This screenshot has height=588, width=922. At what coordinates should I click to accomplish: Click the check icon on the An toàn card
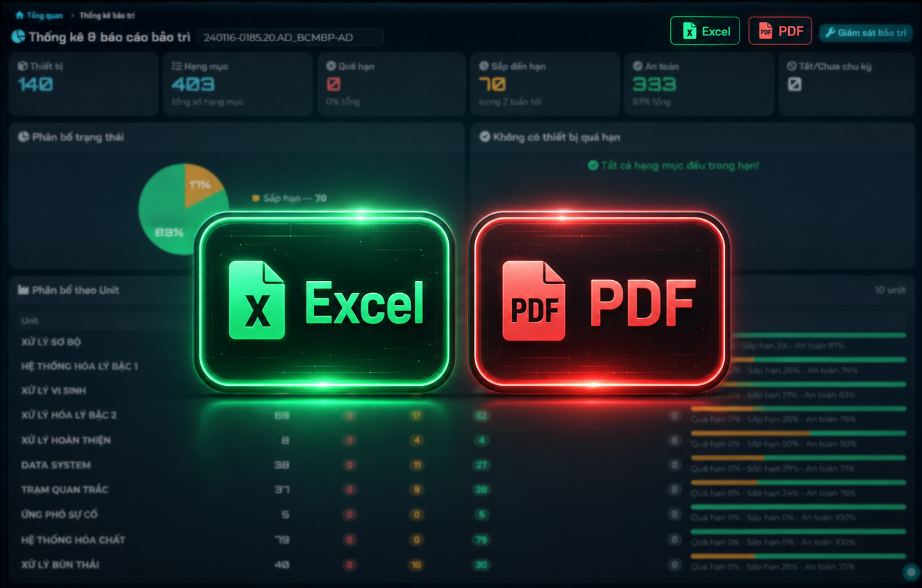[x=637, y=66]
